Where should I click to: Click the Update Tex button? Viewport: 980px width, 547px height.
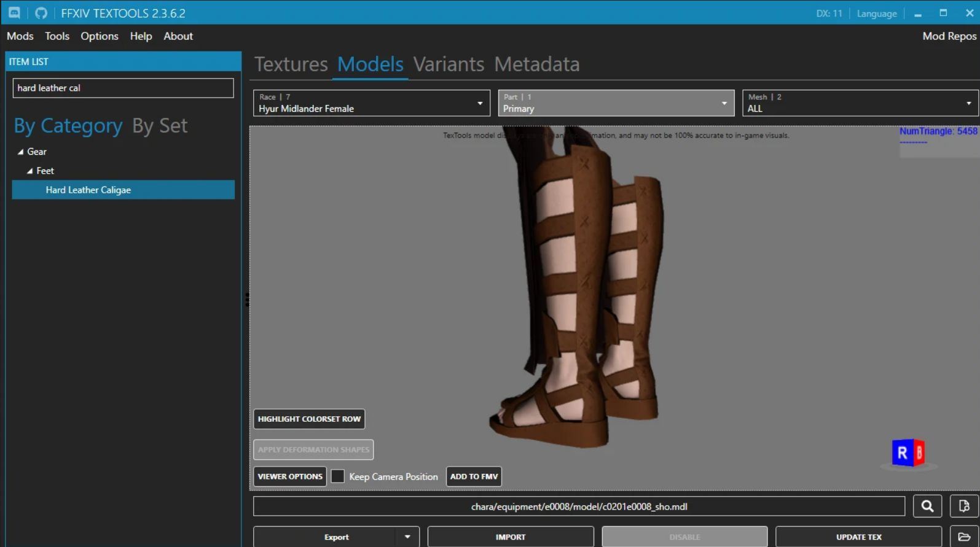[858, 537]
